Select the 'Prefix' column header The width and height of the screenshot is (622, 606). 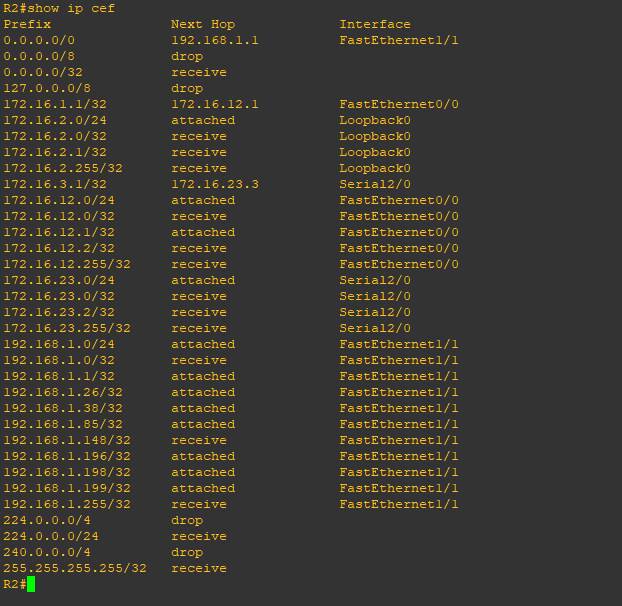point(27,24)
